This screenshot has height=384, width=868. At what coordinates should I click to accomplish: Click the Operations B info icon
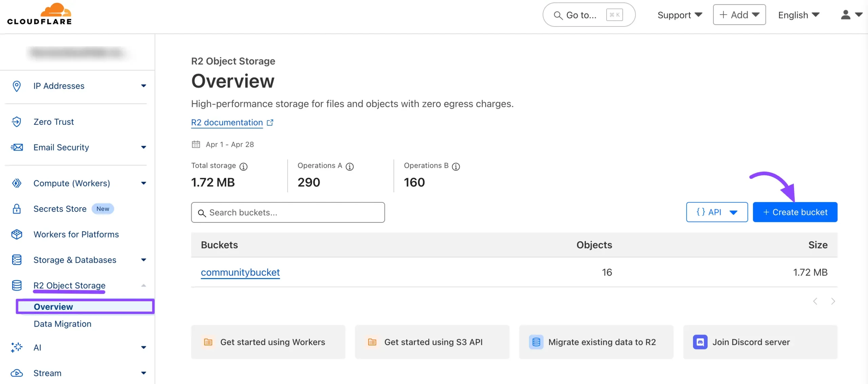point(456,167)
